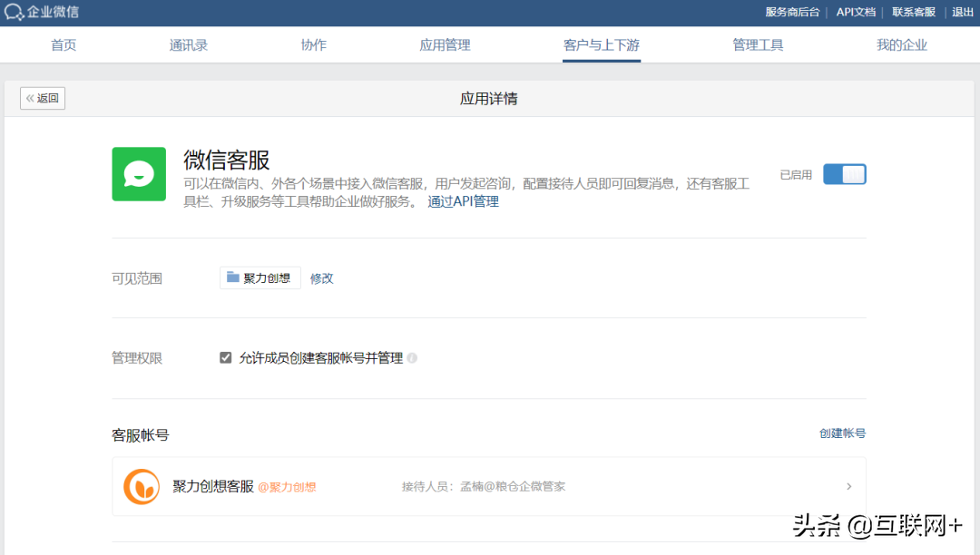The width and height of the screenshot is (980, 555).
Task: Click the 创建帐号 link
Action: click(842, 433)
